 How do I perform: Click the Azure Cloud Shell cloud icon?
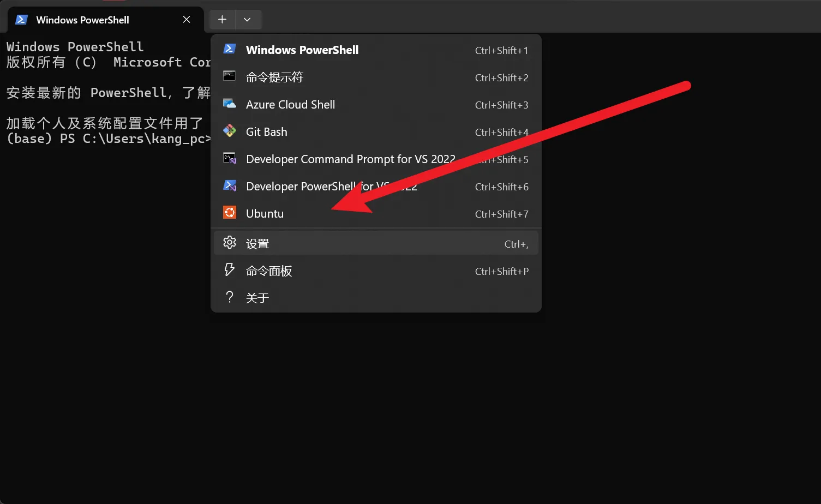click(x=230, y=104)
